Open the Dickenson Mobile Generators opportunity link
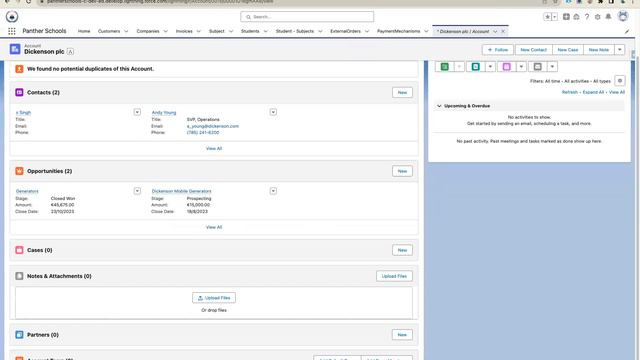The height and width of the screenshot is (360, 640). pyautogui.click(x=181, y=191)
